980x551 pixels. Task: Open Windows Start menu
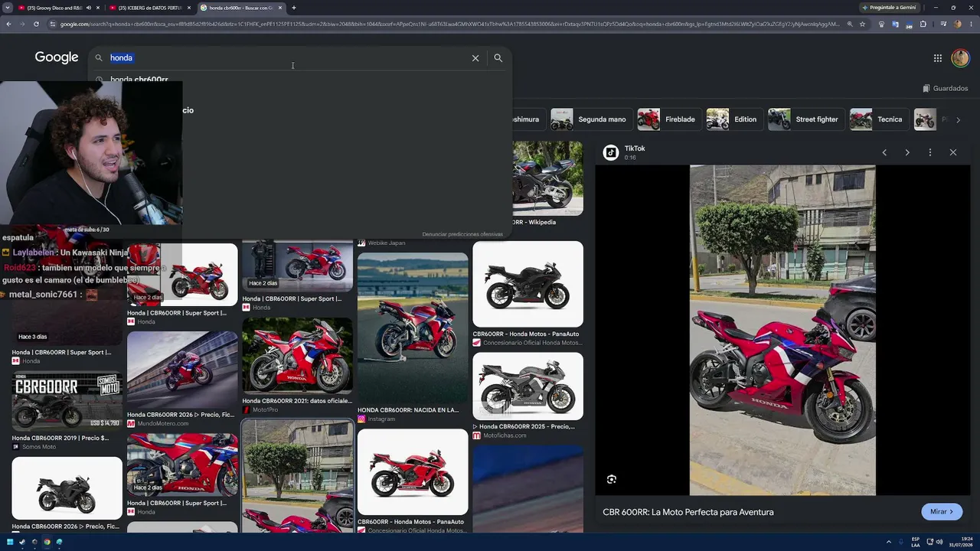tap(9, 543)
